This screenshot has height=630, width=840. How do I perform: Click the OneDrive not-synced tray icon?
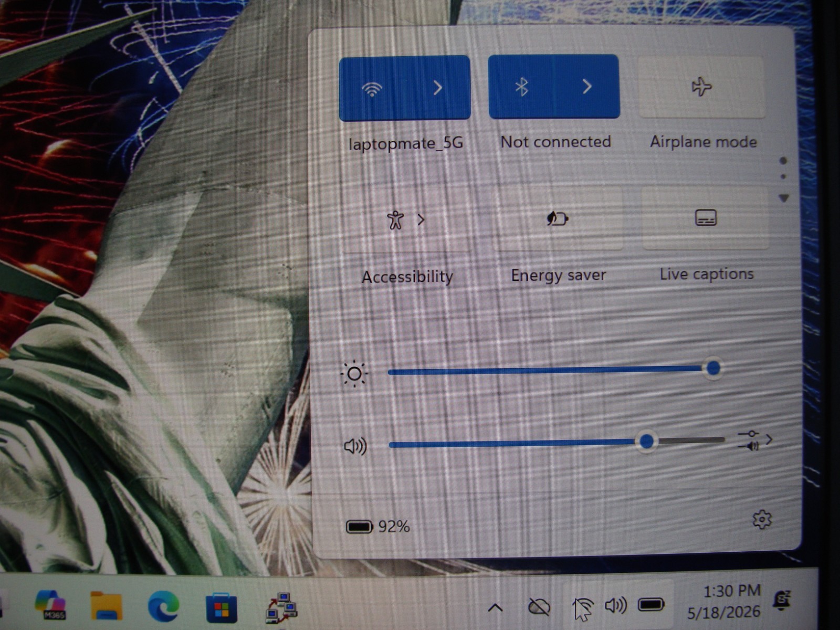tap(539, 607)
